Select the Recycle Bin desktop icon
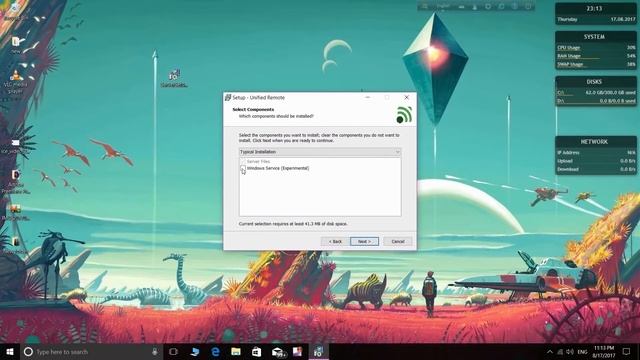The image size is (640, 360). coord(16,11)
